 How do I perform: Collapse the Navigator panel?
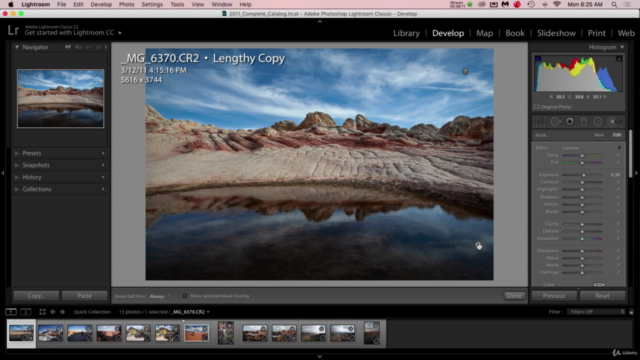point(17,47)
